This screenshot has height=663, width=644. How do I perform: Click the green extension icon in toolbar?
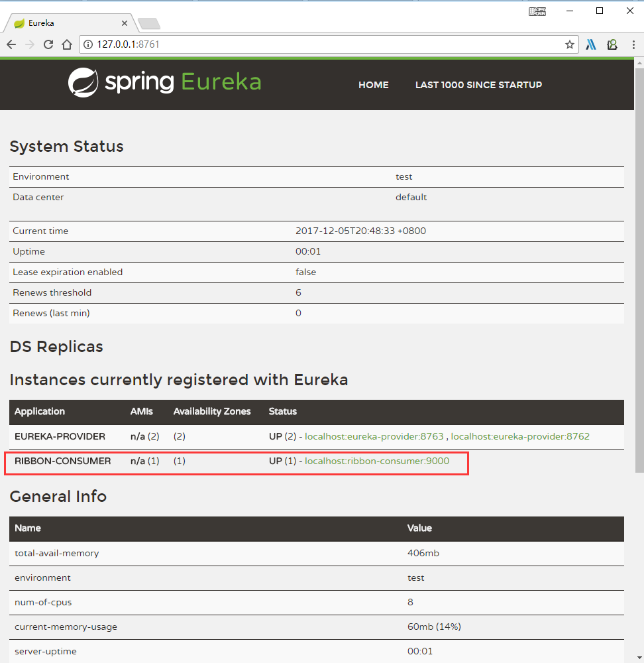[612, 44]
